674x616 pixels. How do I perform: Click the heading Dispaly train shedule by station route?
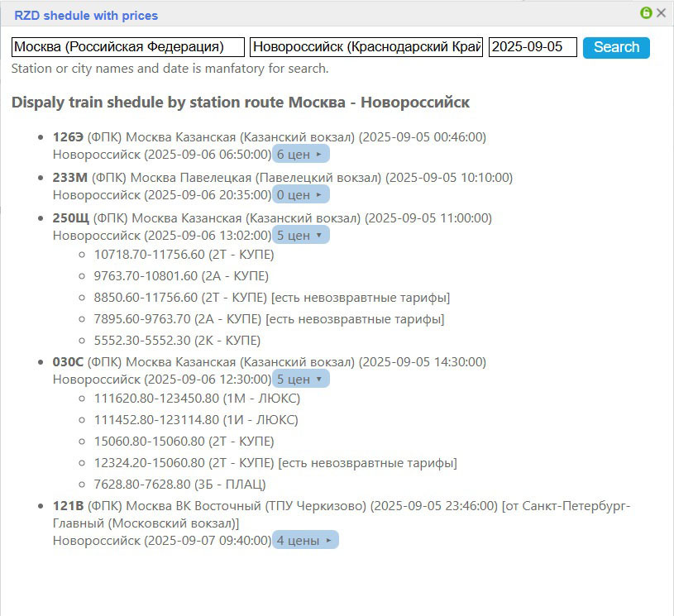[x=241, y=103]
